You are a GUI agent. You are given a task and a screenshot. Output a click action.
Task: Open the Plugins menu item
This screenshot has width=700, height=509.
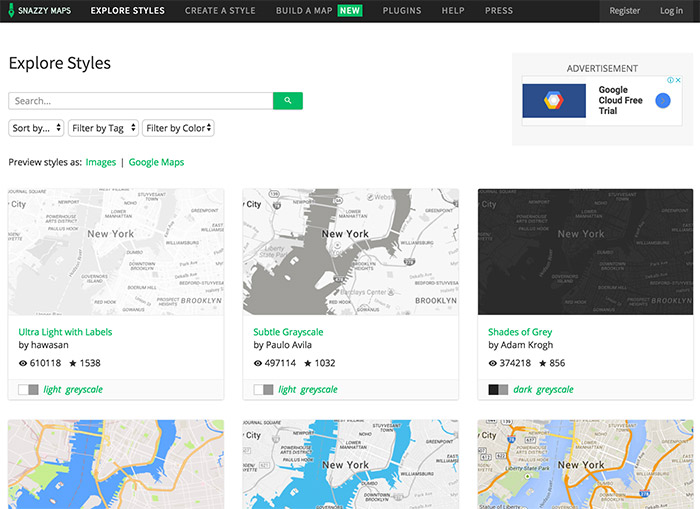click(402, 11)
